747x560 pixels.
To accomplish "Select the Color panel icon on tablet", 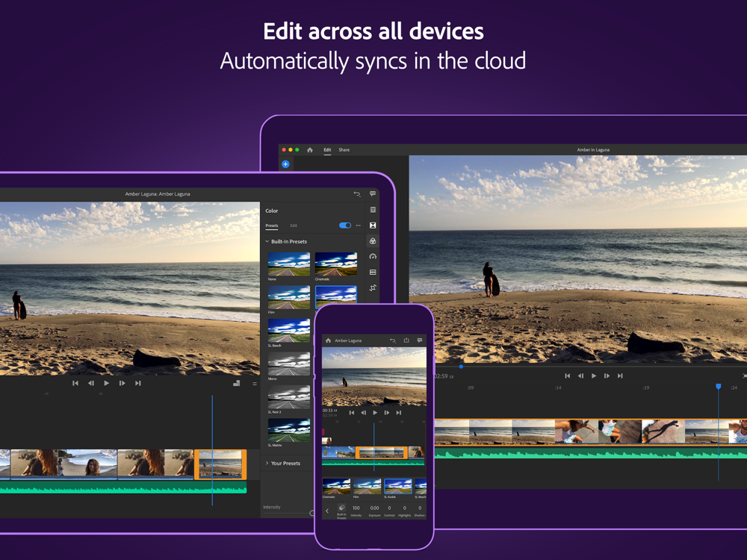I will click(x=373, y=241).
